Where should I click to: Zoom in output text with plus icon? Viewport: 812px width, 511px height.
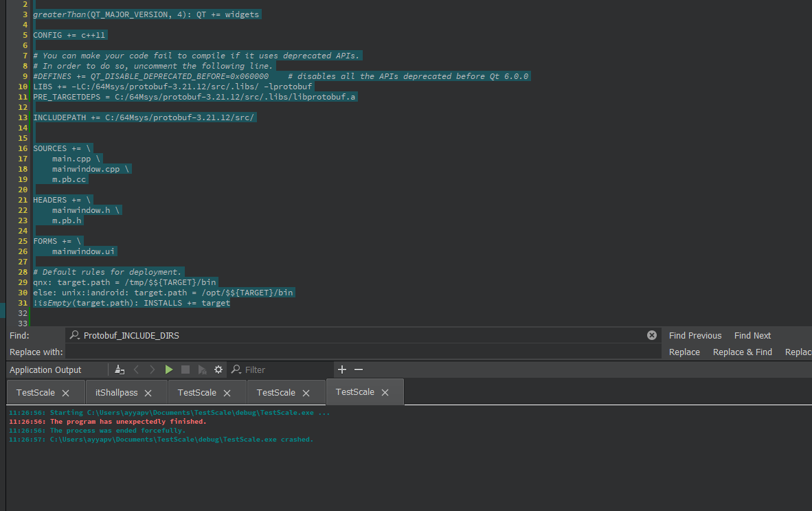pos(342,370)
